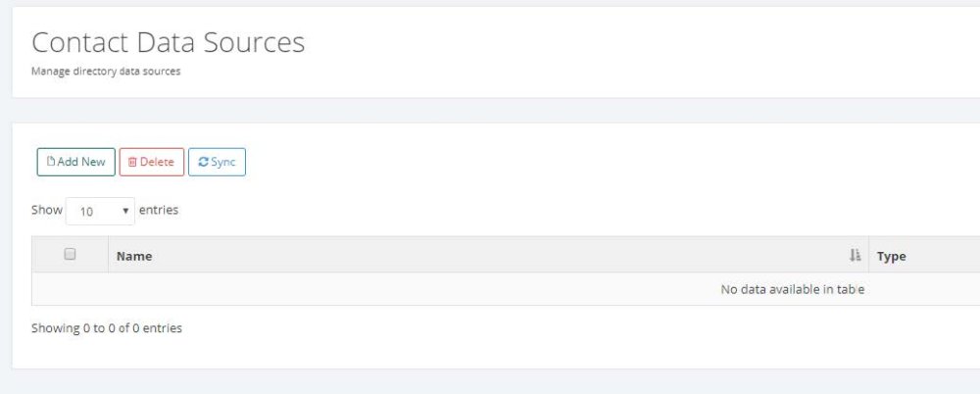Click the arrow of the Show entries selector

coord(125,211)
